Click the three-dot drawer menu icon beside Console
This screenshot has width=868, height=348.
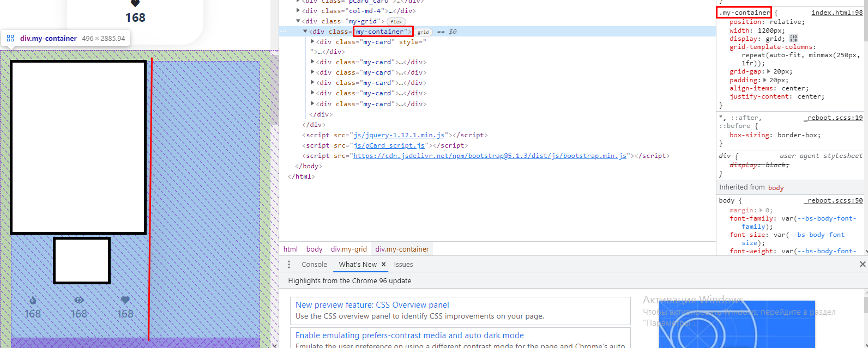coord(289,264)
